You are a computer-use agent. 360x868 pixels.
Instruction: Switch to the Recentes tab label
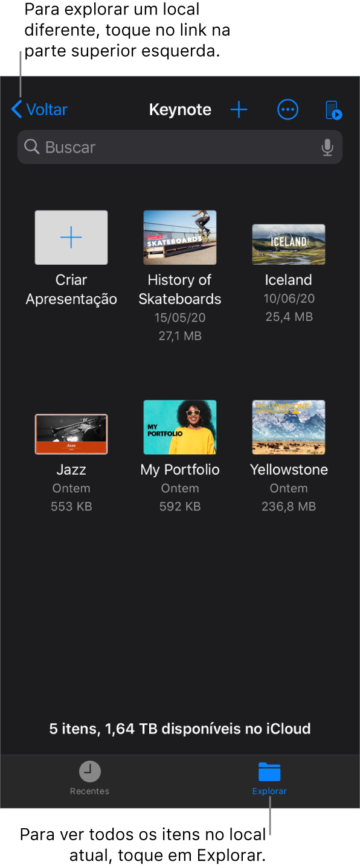90,791
